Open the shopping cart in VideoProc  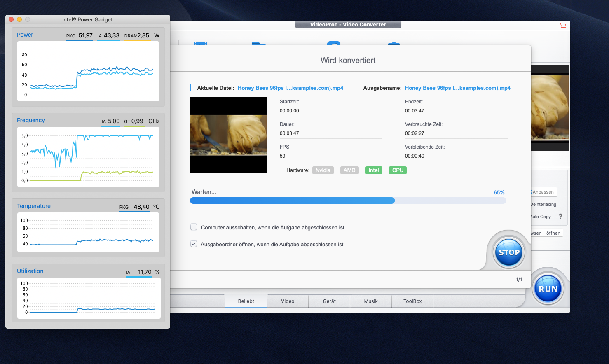[562, 26]
